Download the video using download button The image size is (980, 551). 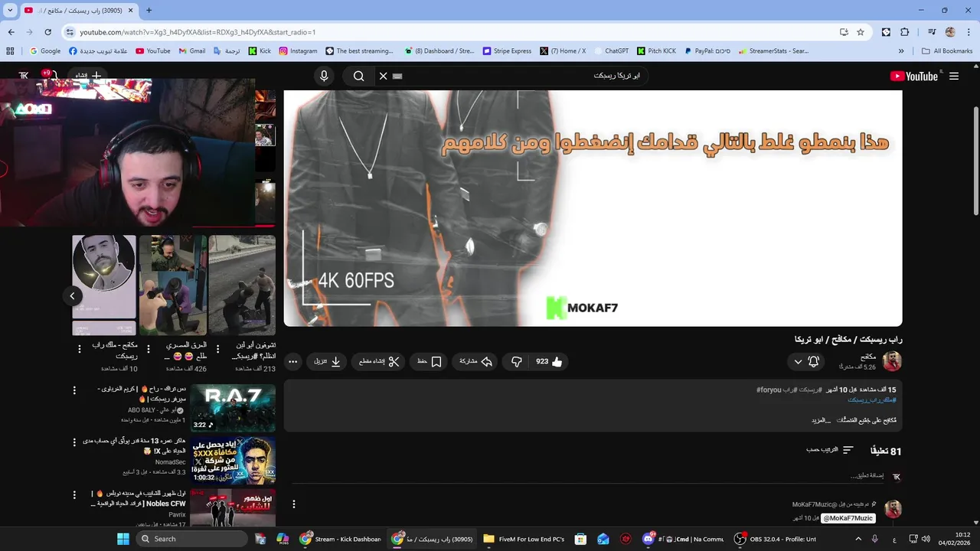327,361
